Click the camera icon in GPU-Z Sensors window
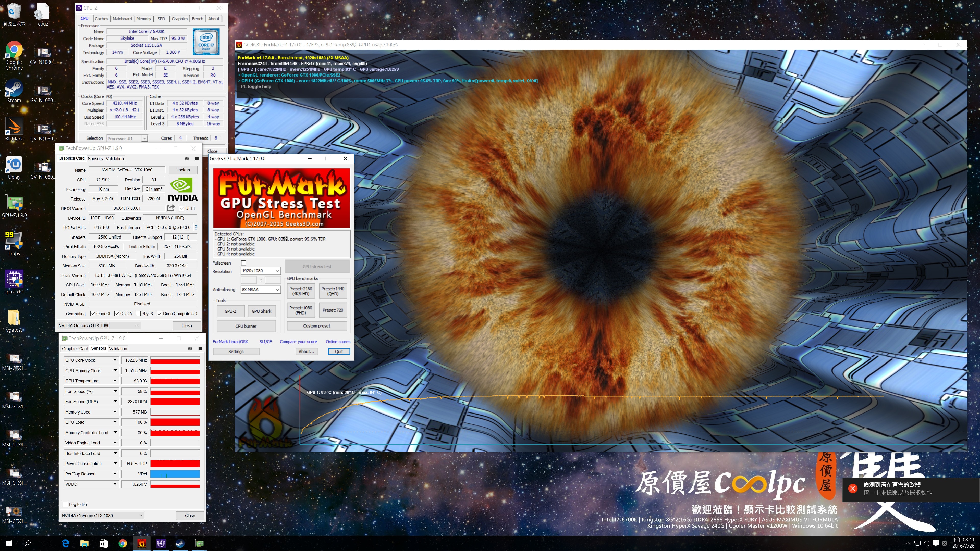 [190, 348]
